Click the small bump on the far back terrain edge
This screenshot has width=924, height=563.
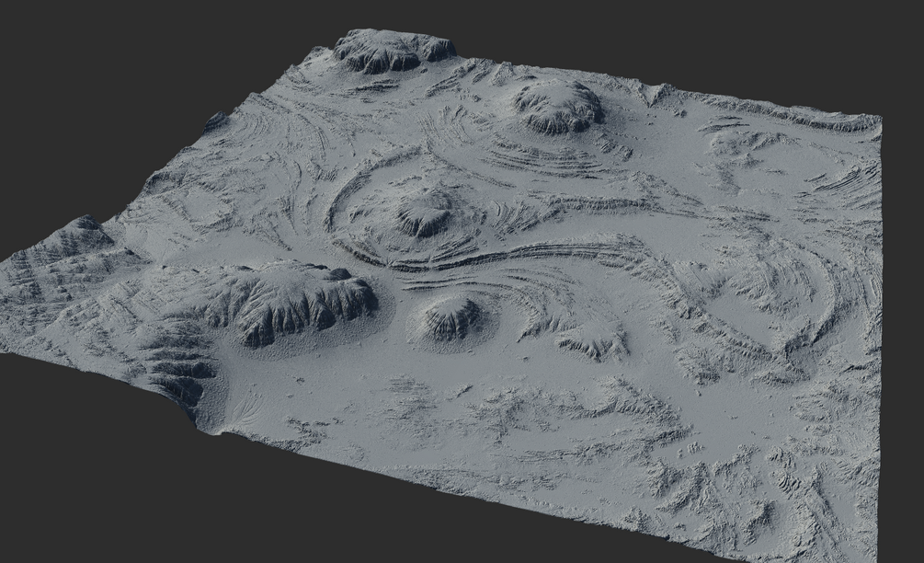659,93
